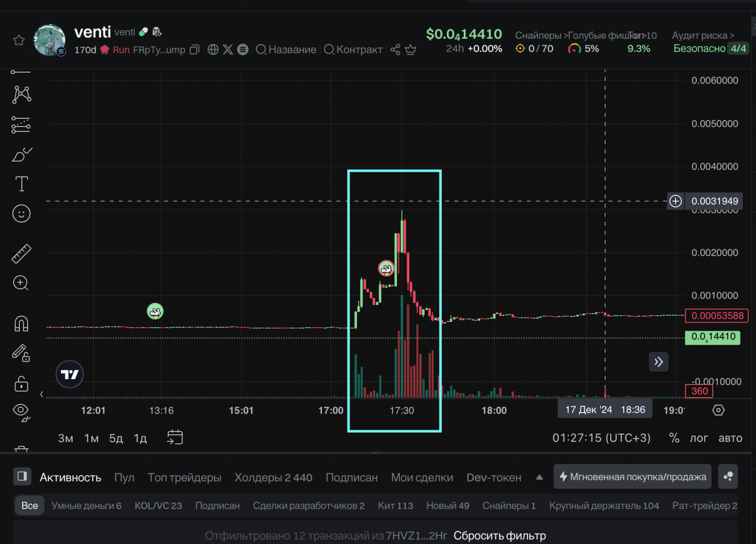Toggle logarithmic scale лог
This screenshot has width=756, height=544.
point(699,438)
